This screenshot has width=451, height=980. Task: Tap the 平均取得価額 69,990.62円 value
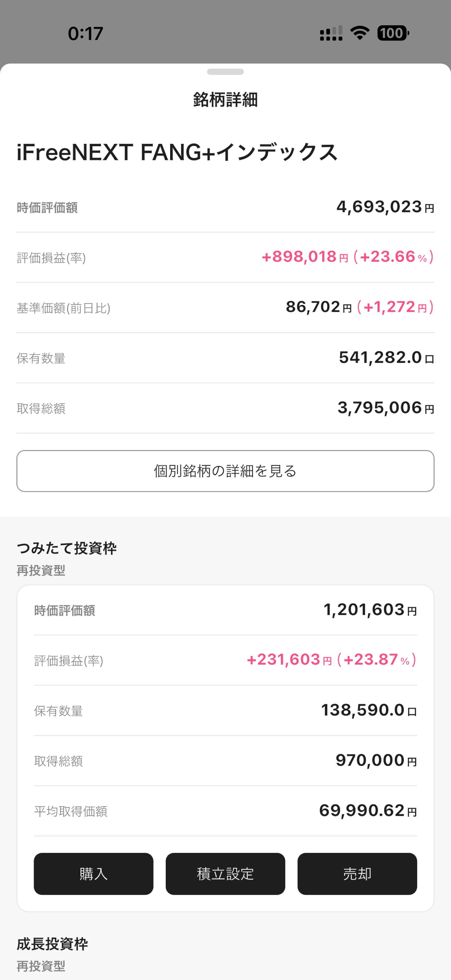[367, 811]
